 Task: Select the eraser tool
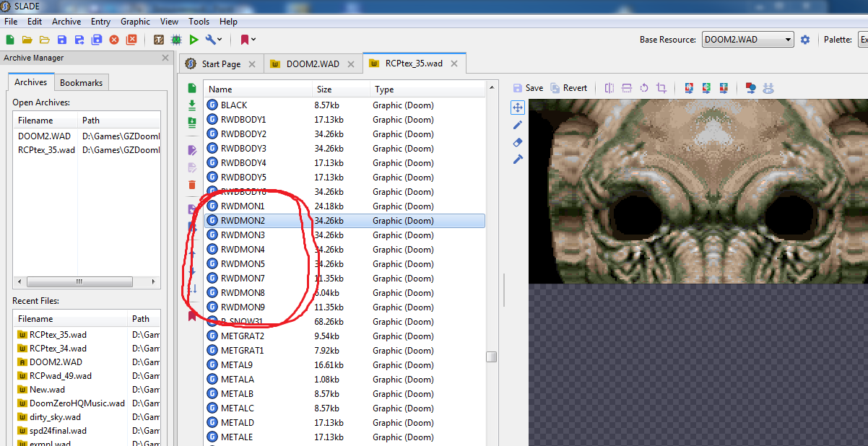pyautogui.click(x=517, y=142)
